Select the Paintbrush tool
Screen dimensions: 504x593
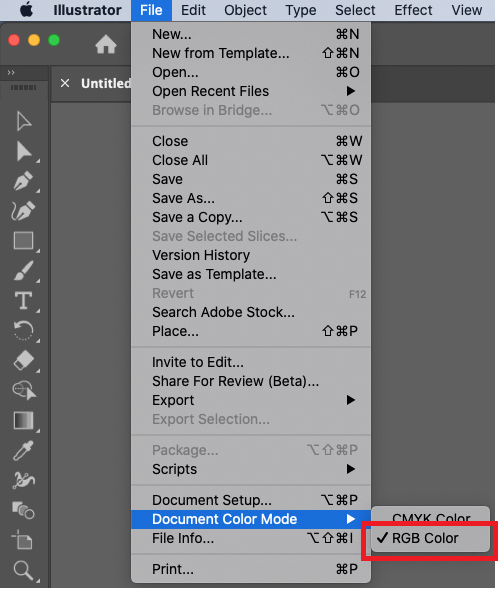click(x=23, y=271)
